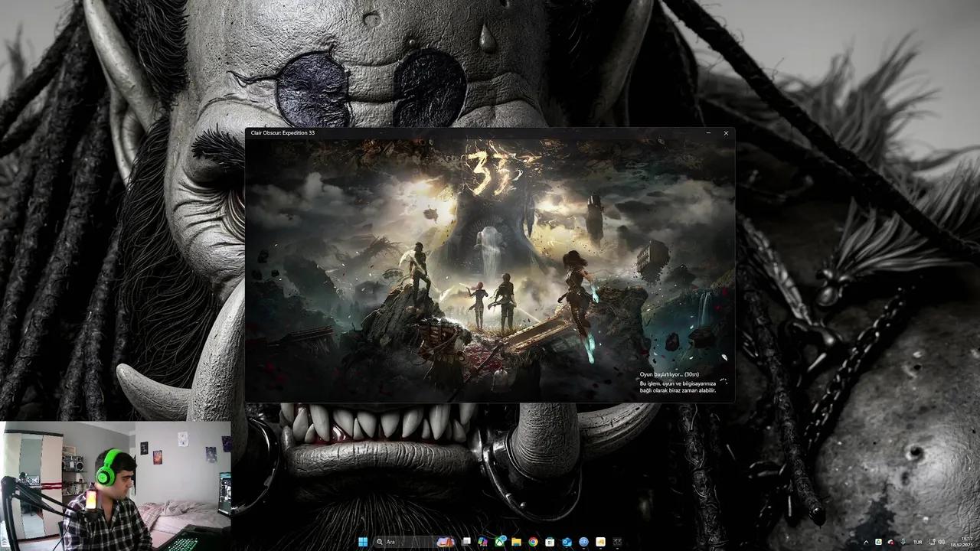Launch the Xbox app from taskbar
Viewport: 980px width, 551px height.
pyautogui.click(x=500, y=542)
